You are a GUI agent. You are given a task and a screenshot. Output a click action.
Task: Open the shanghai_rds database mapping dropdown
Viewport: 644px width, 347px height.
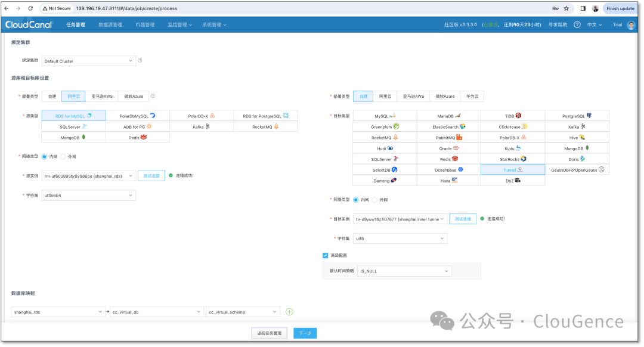click(57, 312)
